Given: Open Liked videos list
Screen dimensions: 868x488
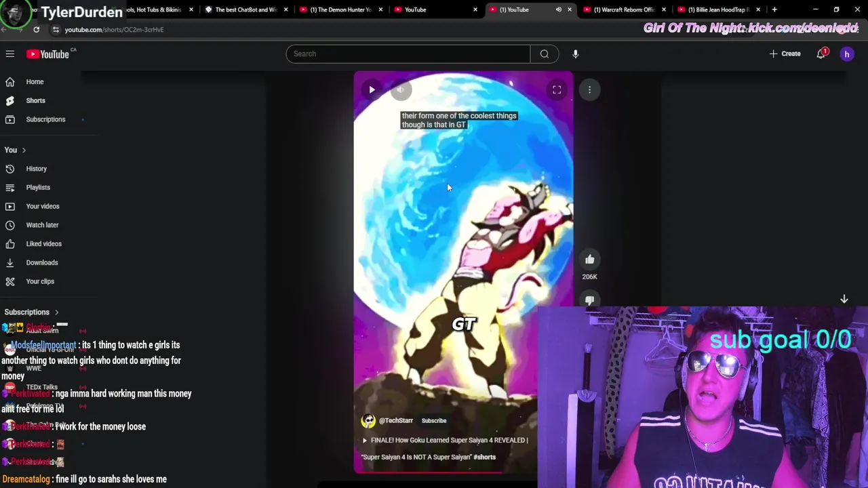Looking at the screenshot, I should pyautogui.click(x=43, y=243).
